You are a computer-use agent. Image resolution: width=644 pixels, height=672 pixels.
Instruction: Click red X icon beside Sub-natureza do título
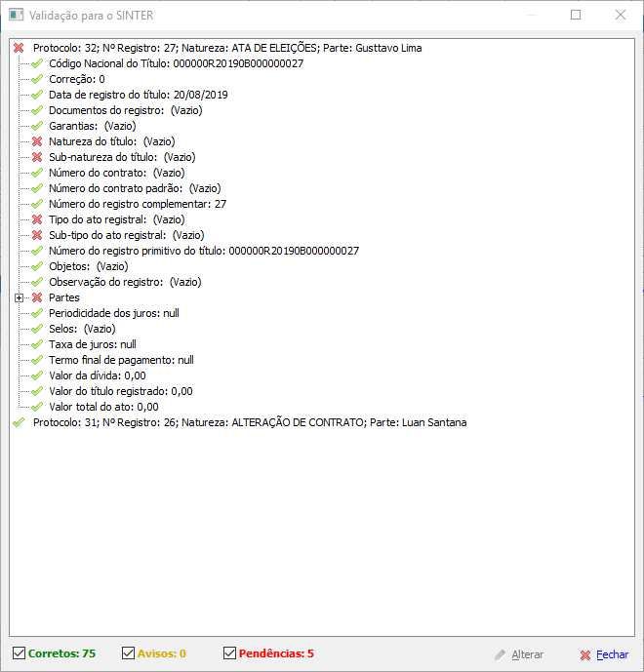click(37, 157)
